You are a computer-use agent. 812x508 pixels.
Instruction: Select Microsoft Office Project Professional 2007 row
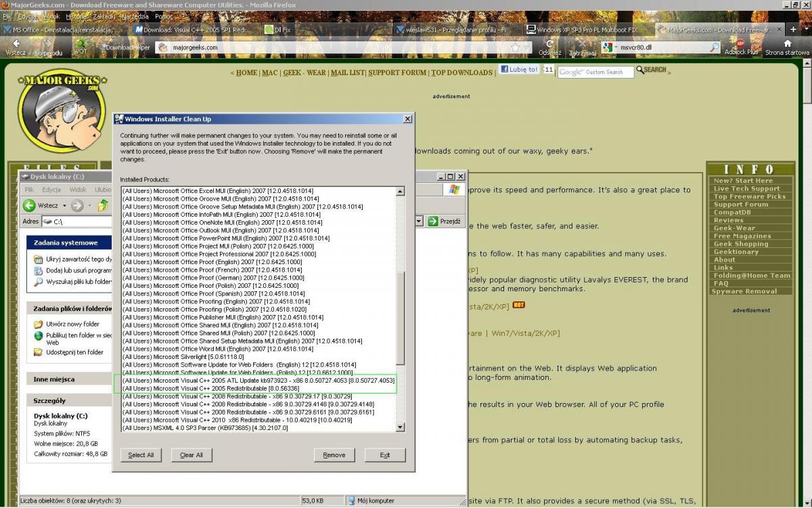(x=258, y=254)
